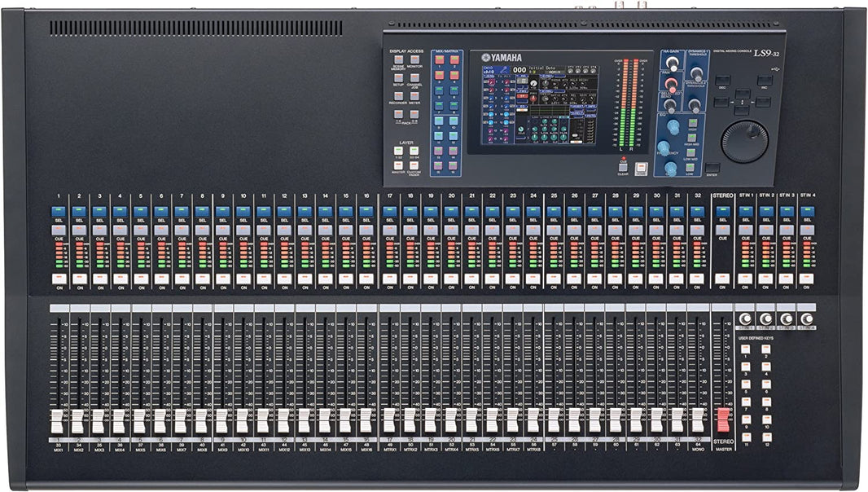Viewport: 868px width, 492px height.
Task: Click the HA GAIN knob
Action: [x=672, y=64]
